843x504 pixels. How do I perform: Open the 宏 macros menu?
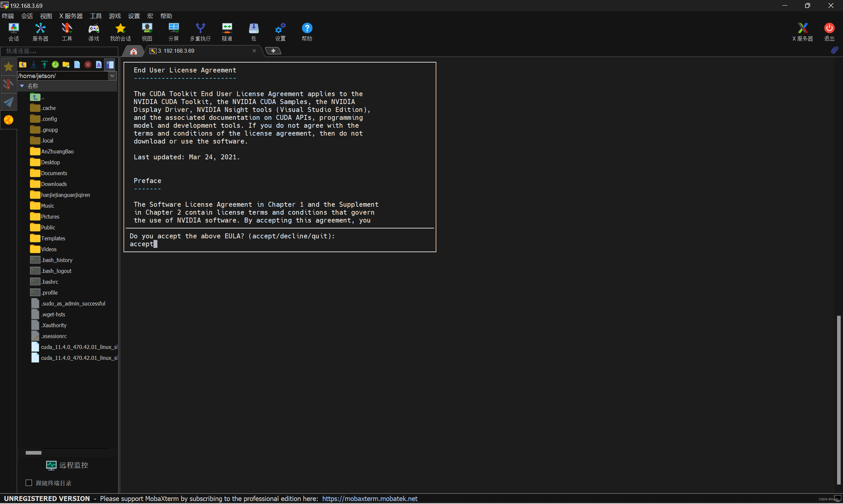tap(150, 16)
